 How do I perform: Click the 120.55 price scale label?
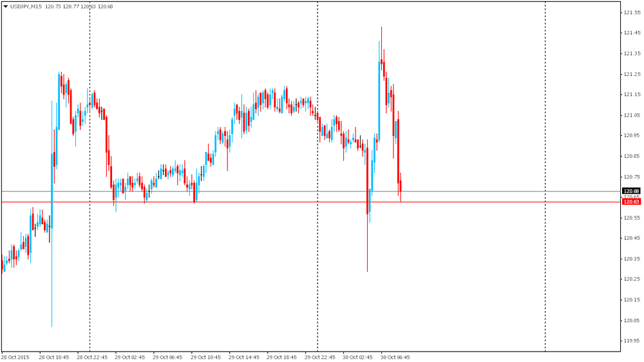pyautogui.click(x=632, y=218)
